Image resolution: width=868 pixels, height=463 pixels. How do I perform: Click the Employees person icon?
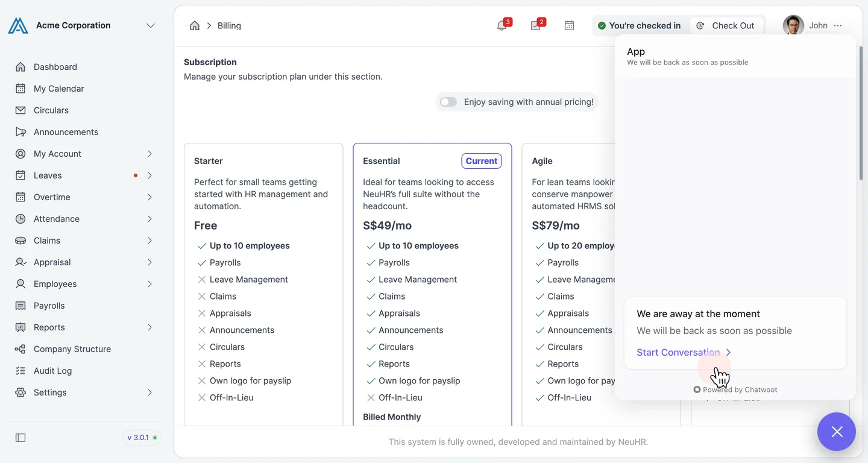[x=20, y=284]
